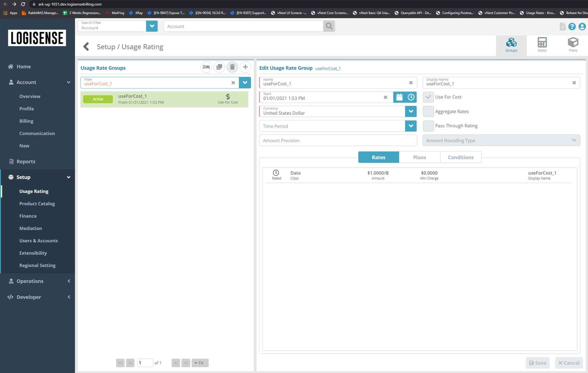Click the Cancel button

[569, 363]
